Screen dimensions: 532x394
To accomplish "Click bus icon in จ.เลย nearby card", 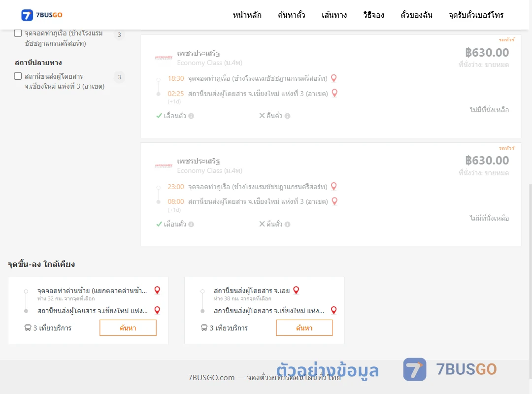I will [204, 328].
